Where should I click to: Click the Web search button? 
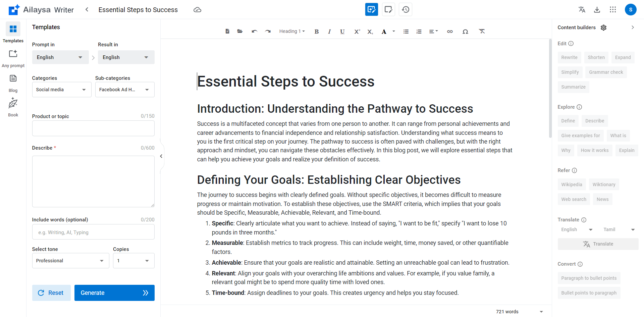pos(574,199)
